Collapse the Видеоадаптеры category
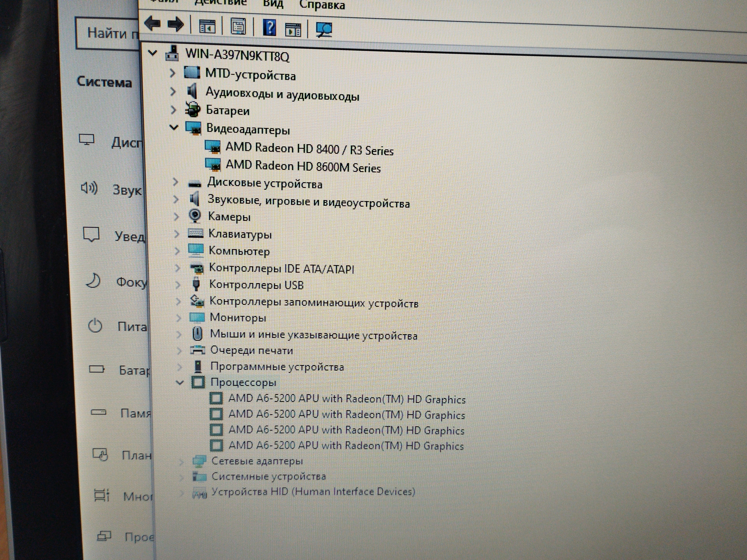Screen dimensions: 747x560 [x=174, y=127]
